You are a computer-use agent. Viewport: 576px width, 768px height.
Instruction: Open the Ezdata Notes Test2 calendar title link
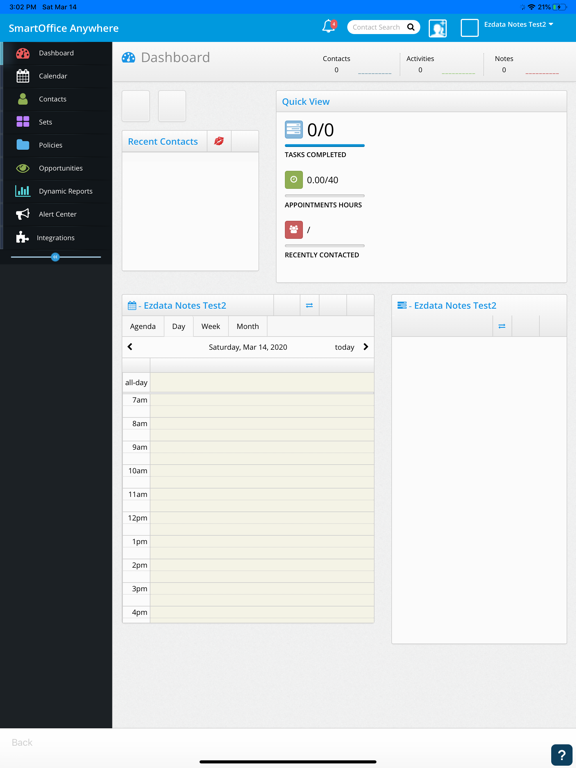point(185,305)
